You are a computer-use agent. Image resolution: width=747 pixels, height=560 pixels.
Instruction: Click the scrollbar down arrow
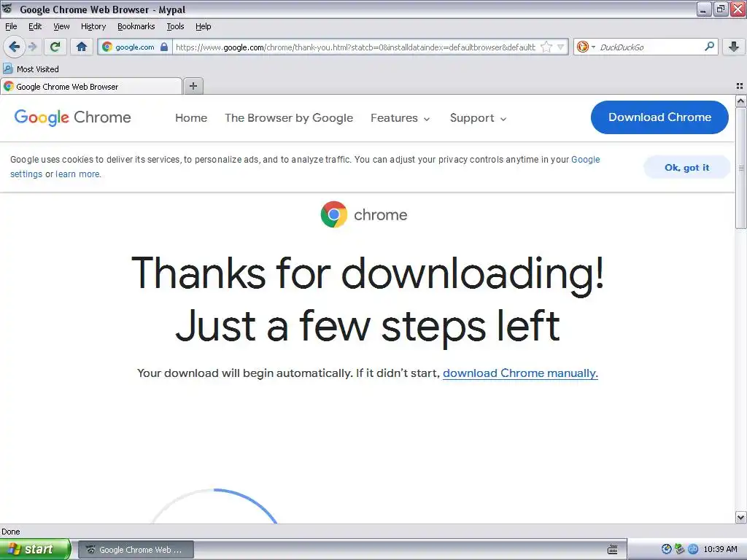(741, 517)
